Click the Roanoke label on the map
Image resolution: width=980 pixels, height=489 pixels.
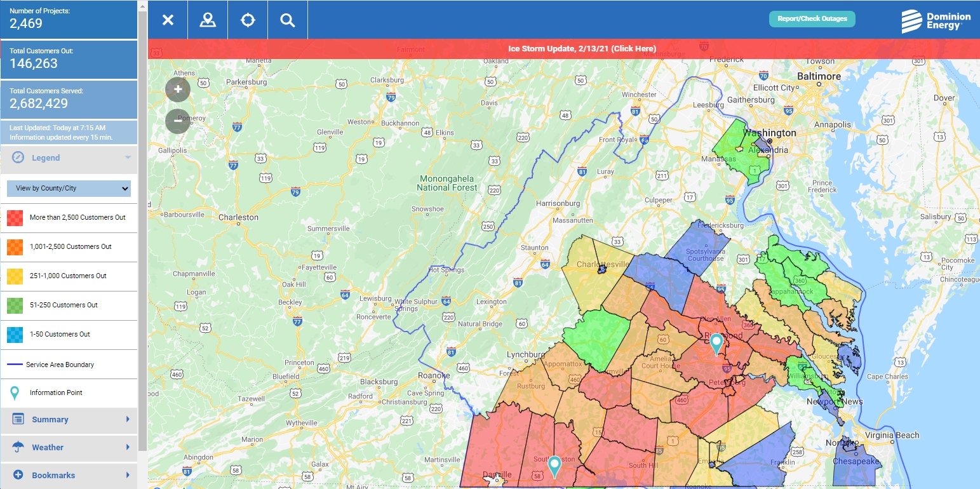pyautogui.click(x=434, y=375)
